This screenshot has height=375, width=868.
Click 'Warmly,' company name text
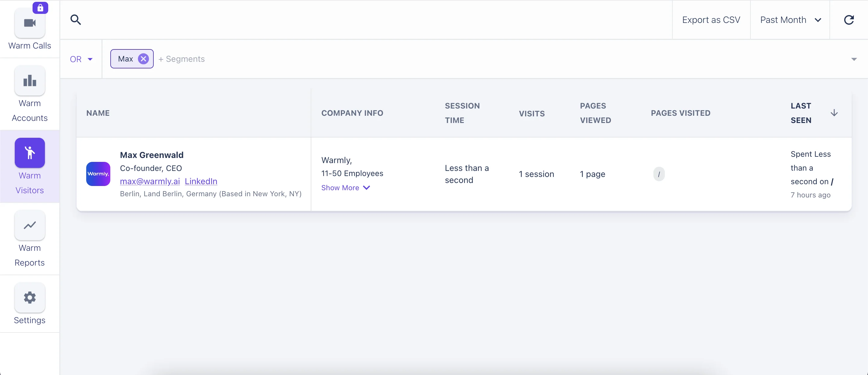coord(336,160)
